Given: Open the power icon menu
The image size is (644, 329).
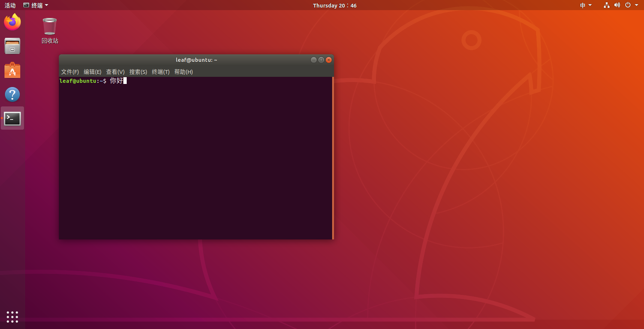Looking at the screenshot, I should coord(628,5).
